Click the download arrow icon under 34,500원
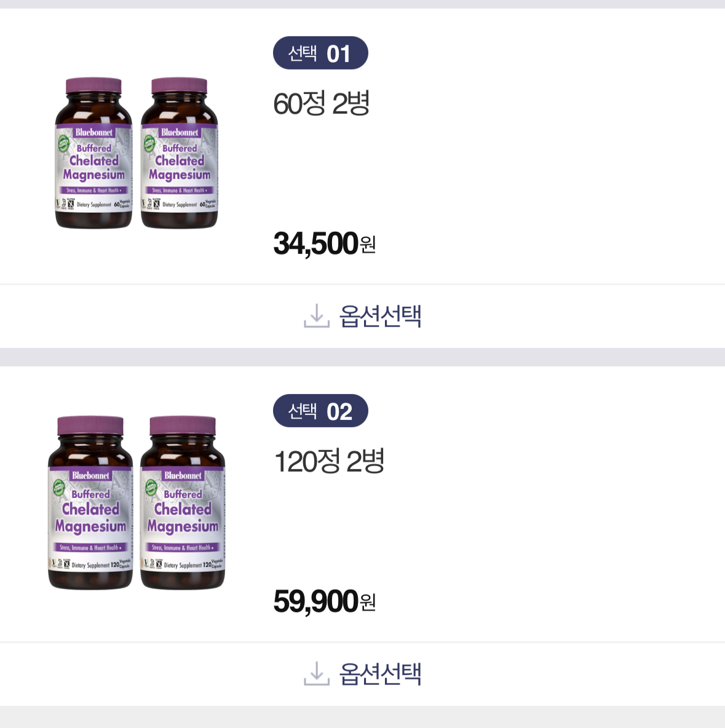This screenshot has width=725, height=728. [316, 315]
